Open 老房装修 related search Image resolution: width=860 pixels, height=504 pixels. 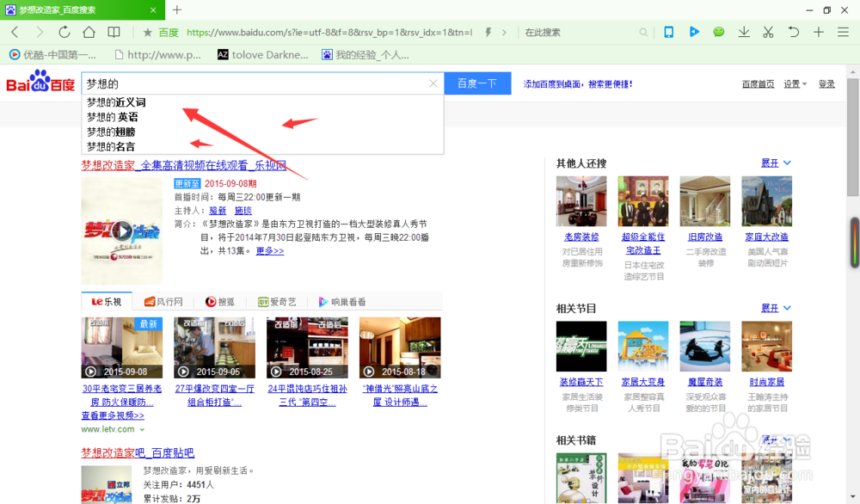tap(581, 237)
